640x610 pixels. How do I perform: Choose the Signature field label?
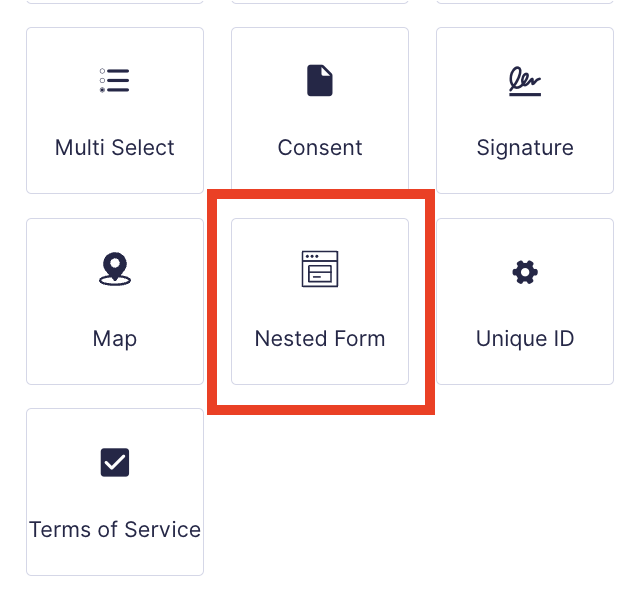click(x=525, y=148)
